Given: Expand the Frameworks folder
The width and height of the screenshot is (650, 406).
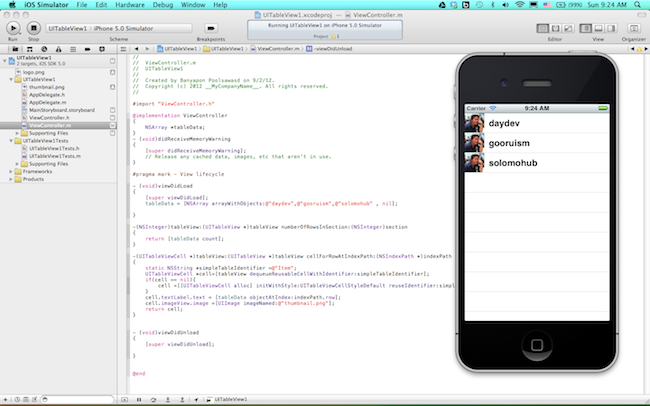Looking at the screenshot, I should click(11, 171).
